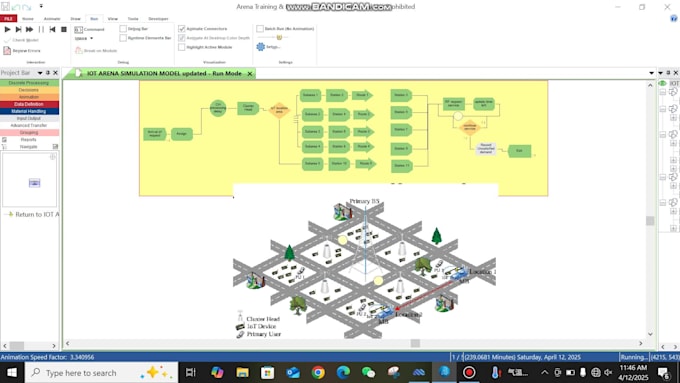Expand the Material Handling panel
Screen dimensions: 680x383
pos(29,111)
